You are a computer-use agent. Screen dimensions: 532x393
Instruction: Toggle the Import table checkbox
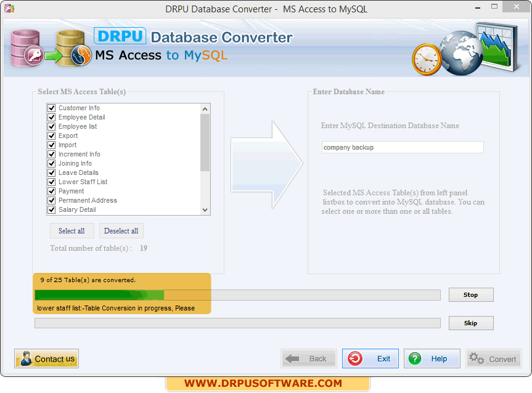click(x=52, y=145)
